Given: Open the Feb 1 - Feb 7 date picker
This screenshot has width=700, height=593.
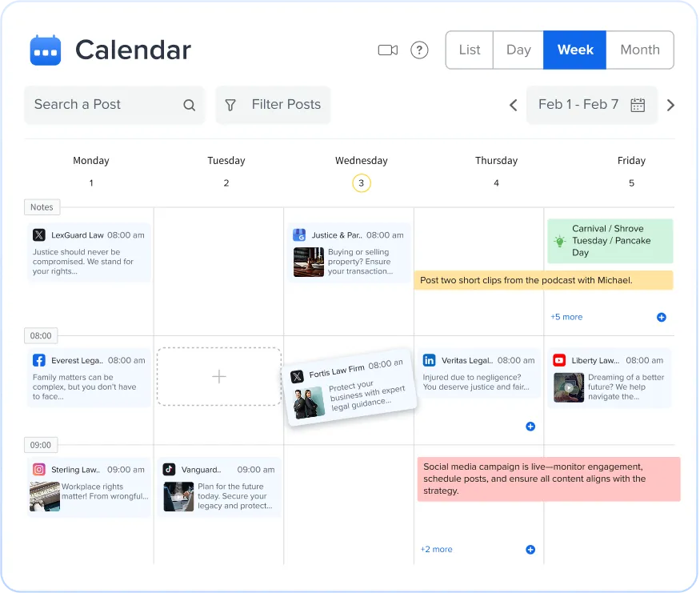Looking at the screenshot, I should [591, 105].
